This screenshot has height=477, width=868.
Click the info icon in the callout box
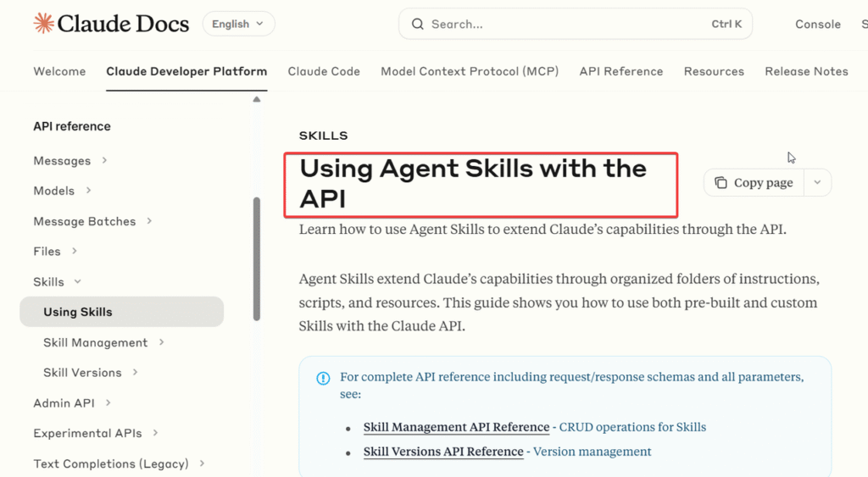(x=323, y=378)
